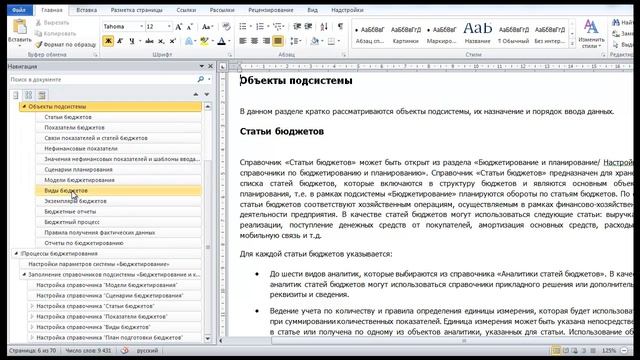Click the Shrink Font icon

pyautogui.click(x=189, y=27)
